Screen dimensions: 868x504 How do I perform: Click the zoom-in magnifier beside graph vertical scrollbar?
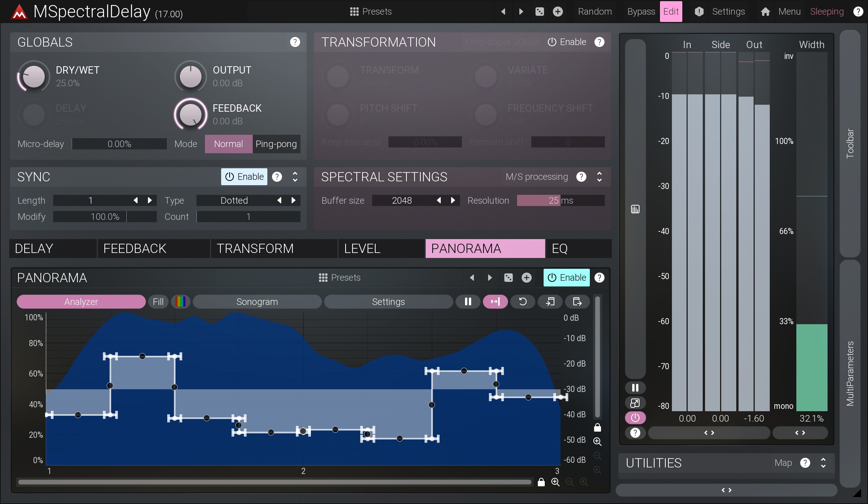[x=597, y=441]
